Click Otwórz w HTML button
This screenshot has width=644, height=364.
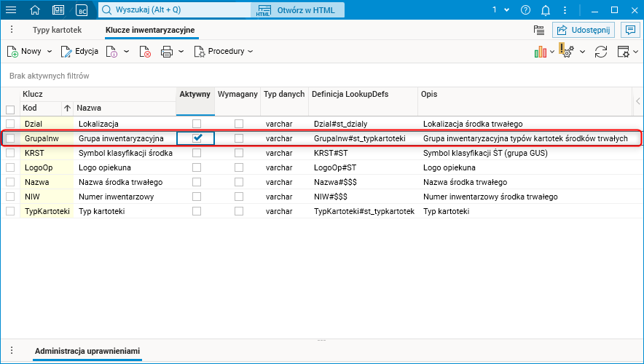[x=297, y=10]
